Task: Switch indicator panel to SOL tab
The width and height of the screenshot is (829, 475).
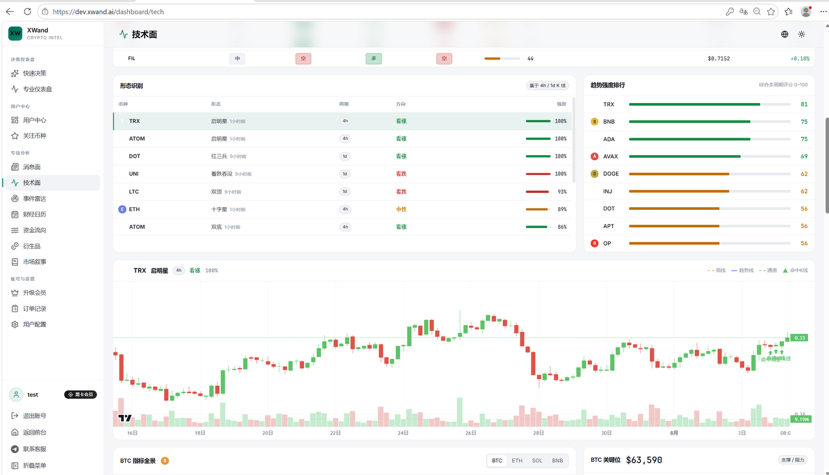Action: [x=537, y=461]
